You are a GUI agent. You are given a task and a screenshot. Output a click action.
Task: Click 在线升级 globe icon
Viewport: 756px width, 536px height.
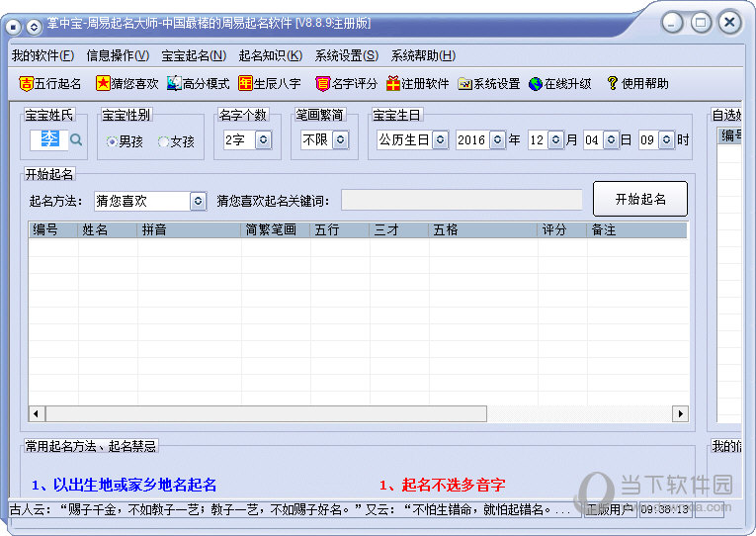pos(536,84)
